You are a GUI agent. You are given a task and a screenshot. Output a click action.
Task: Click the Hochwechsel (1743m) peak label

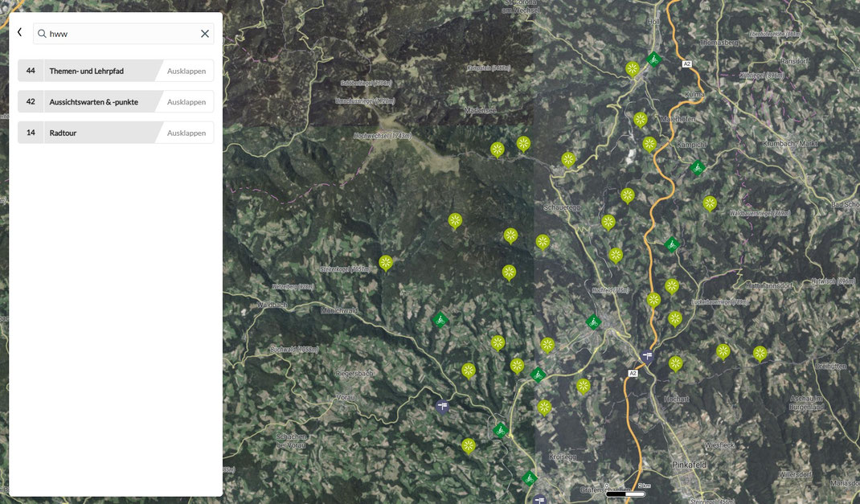pos(383,136)
